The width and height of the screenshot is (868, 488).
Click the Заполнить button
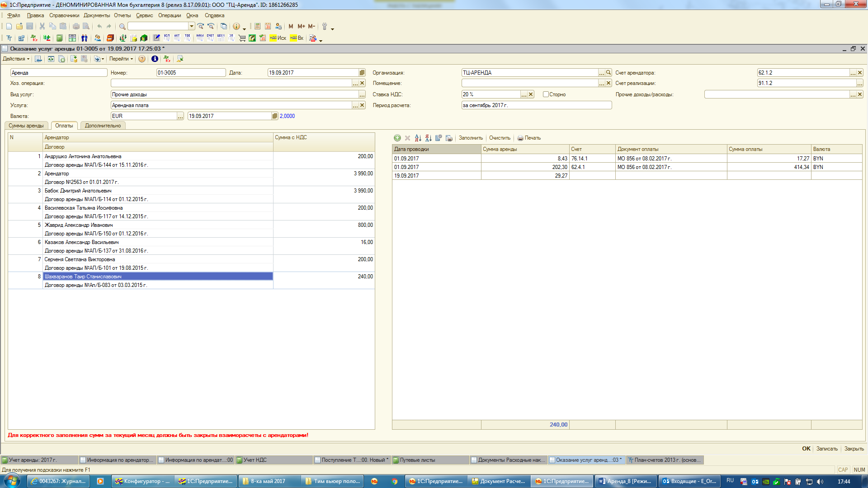click(471, 138)
